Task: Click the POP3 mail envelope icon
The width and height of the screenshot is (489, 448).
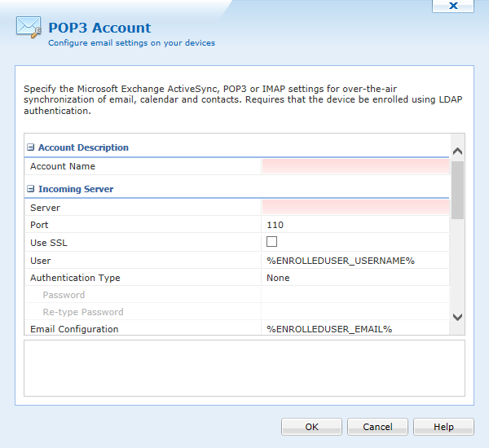Action: point(29,27)
